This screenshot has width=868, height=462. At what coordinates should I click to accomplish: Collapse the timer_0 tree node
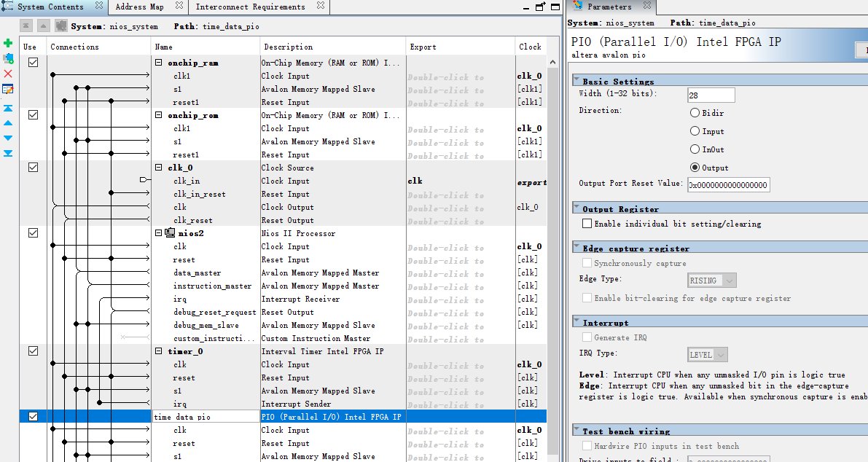[x=158, y=351]
